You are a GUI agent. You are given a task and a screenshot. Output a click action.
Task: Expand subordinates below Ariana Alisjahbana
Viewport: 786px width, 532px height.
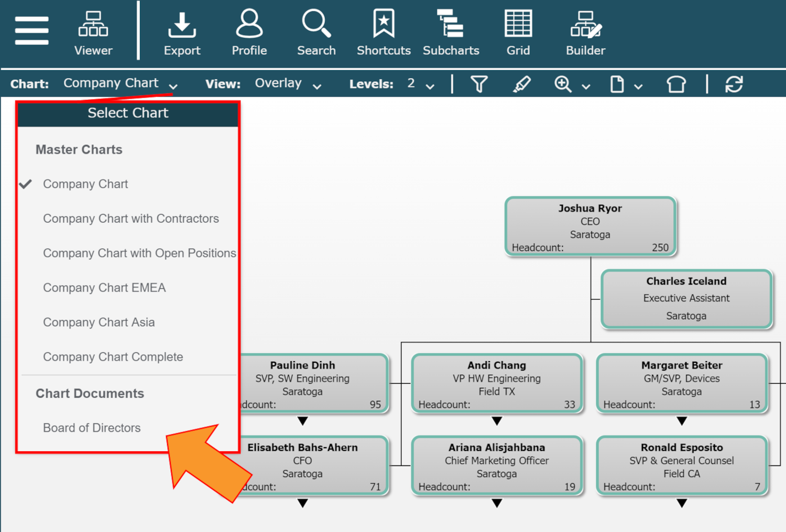tap(497, 503)
